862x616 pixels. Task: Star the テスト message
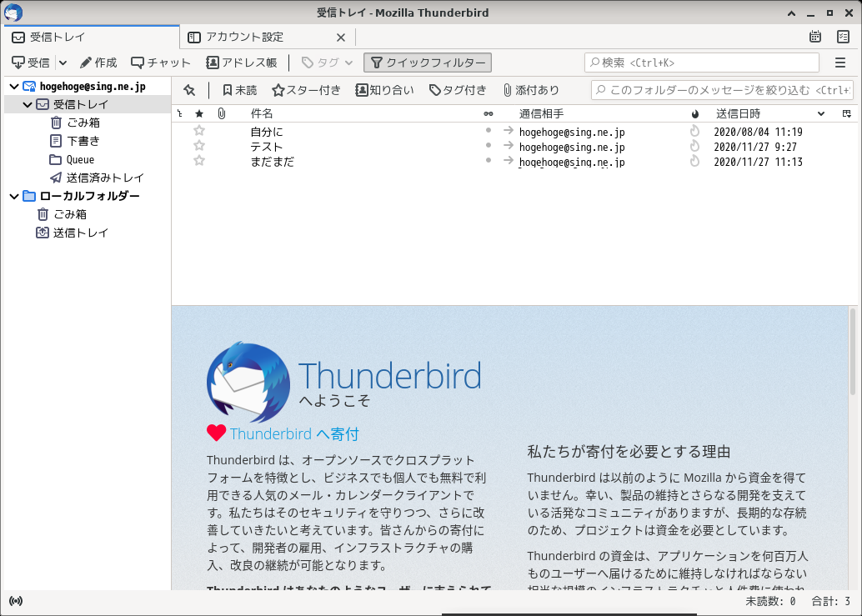coord(199,146)
